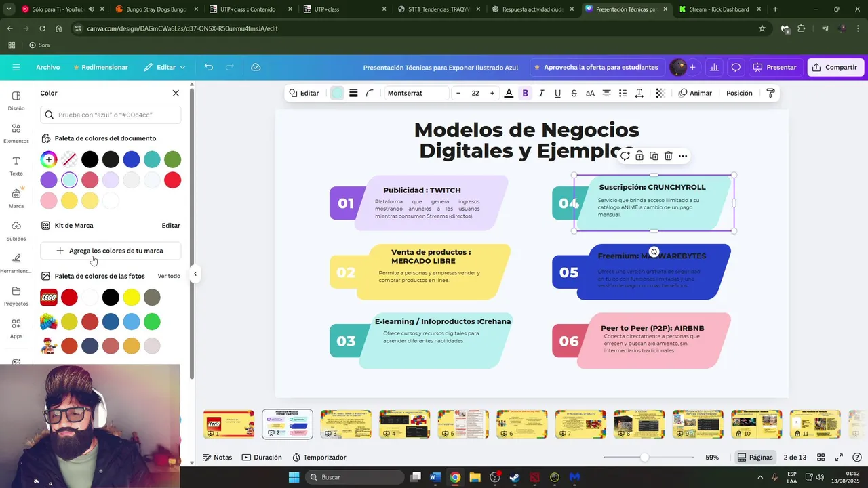Click Editar next to Kit de Marca
868x488 pixels.
point(171,225)
